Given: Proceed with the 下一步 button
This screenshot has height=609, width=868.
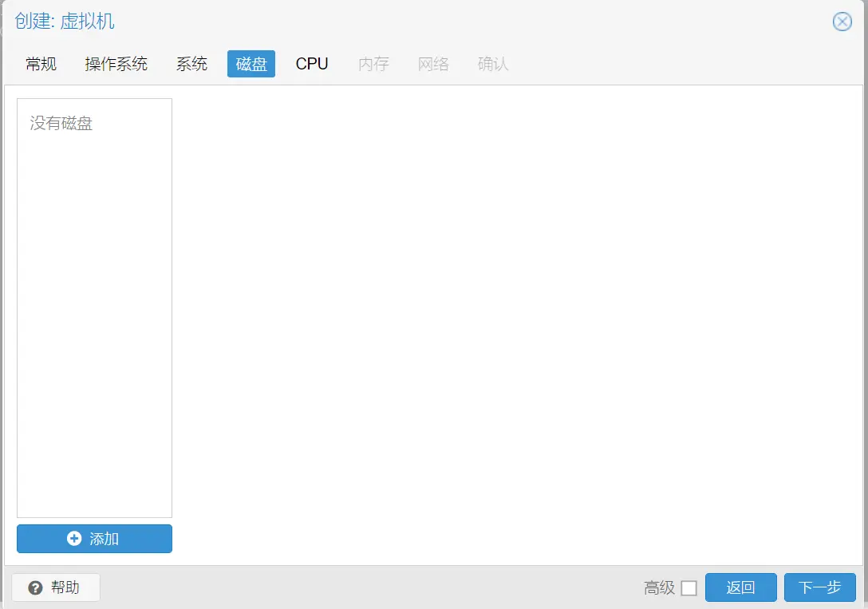Looking at the screenshot, I should 820,587.
